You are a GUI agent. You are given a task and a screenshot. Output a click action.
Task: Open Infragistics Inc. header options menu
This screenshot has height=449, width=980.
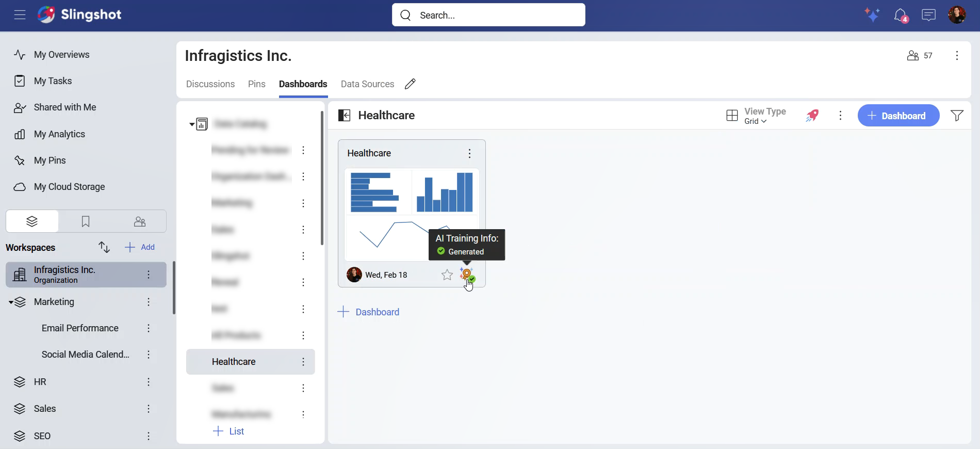[x=957, y=56]
